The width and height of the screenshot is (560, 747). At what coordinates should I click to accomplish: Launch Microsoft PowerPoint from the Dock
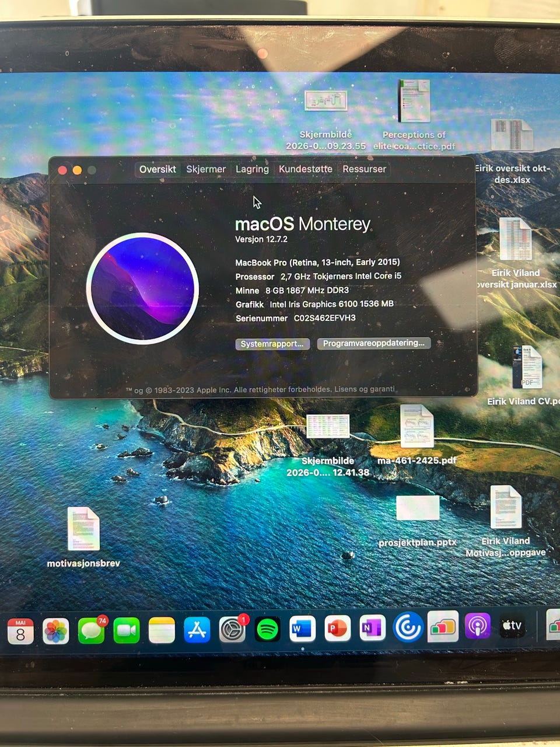tap(337, 629)
